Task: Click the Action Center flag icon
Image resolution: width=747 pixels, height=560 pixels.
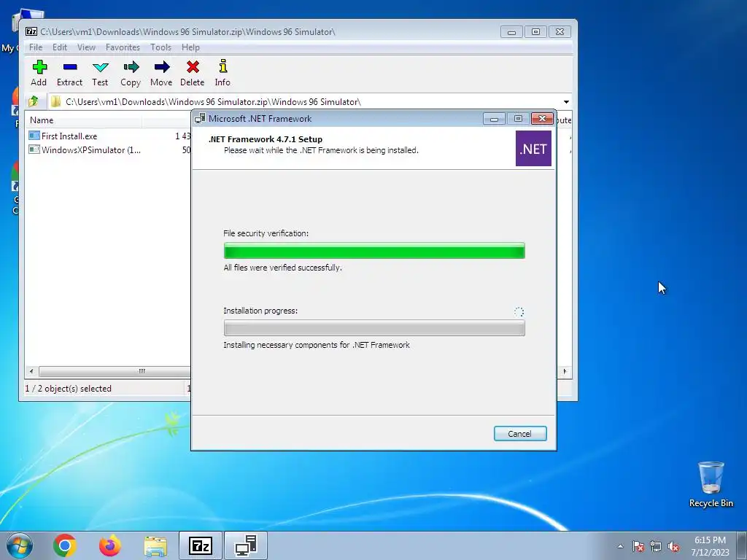Action: pyautogui.click(x=638, y=546)
